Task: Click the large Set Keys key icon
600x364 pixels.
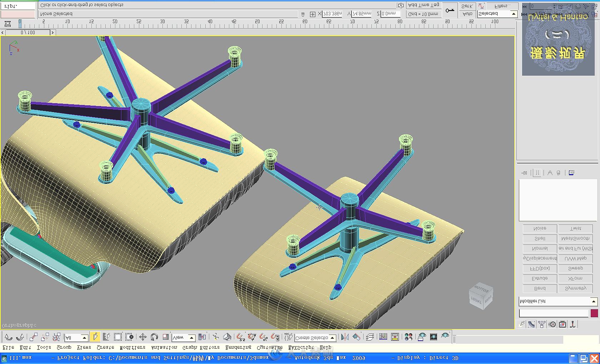Action: [450, 10]
